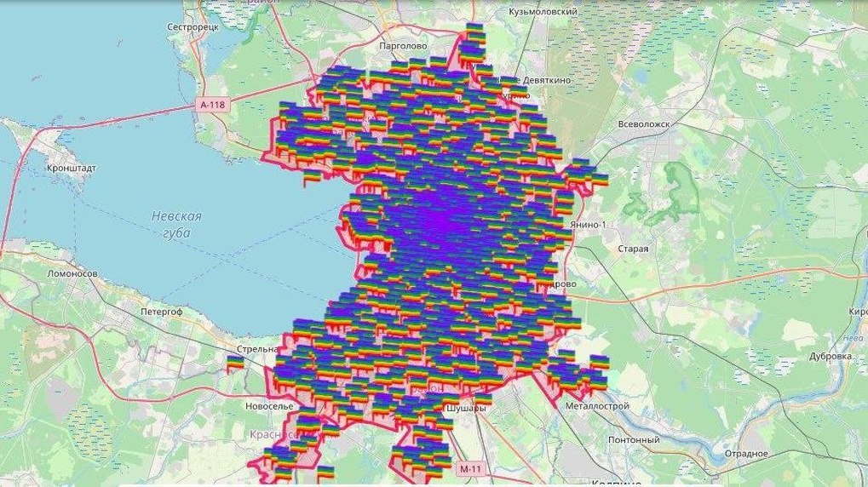Click the isolated rainbow flag marker near Стрельна
Viewport: 868px width, 487px height.
(235, 364)
